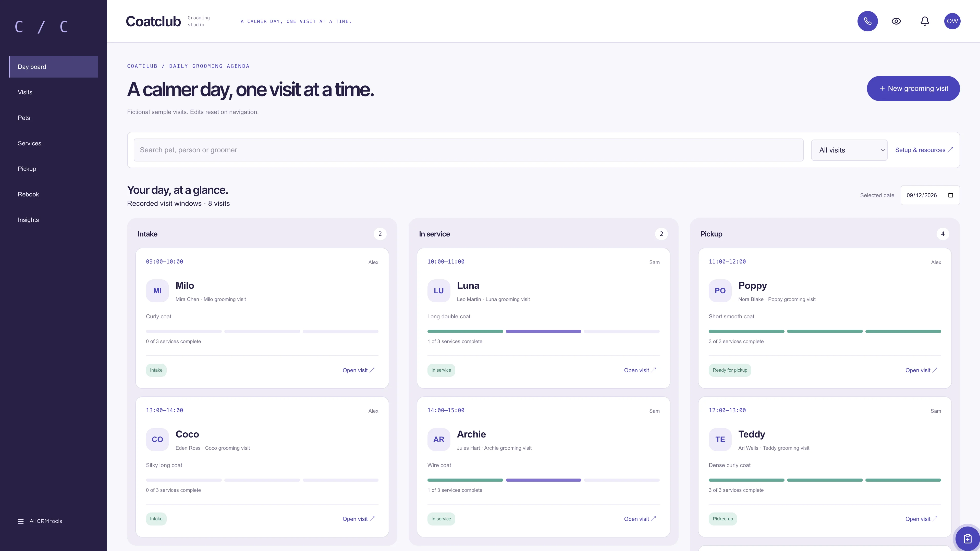Screen dimensions: 980x551
Task: Open the OW user avatar menu
Action: (x=952, y=21)
